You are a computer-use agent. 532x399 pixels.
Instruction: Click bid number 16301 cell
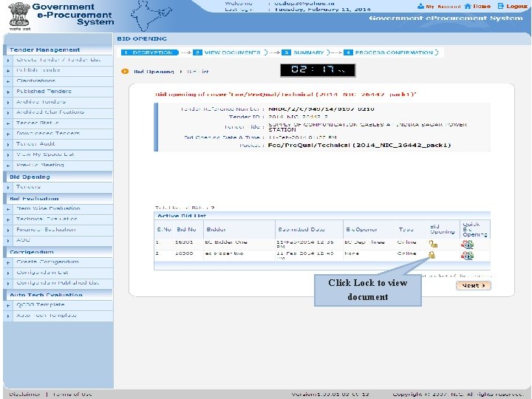tap(184, 242)
